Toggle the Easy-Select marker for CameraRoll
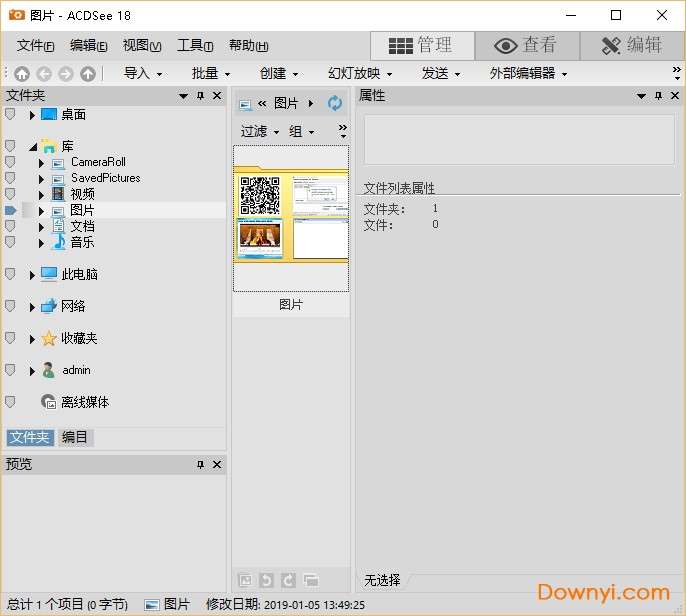 11,162
